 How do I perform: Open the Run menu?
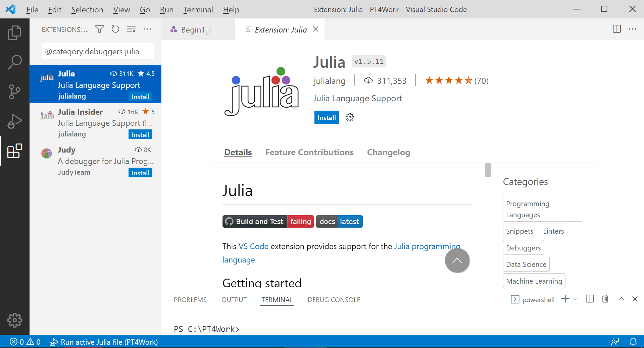point(166,10)
